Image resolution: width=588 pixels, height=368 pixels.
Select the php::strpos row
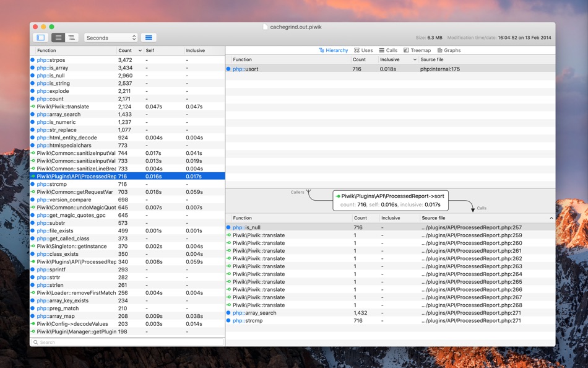click(x=128, y=60)
